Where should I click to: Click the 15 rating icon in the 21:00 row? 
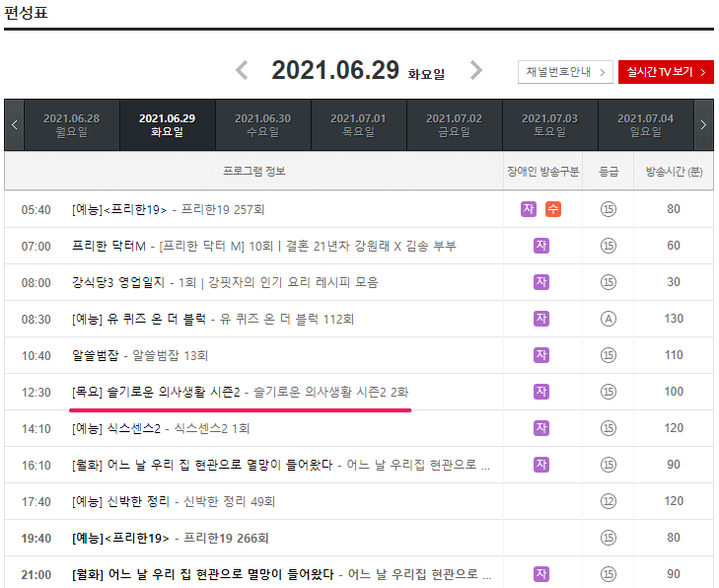(x=608, y=574)
